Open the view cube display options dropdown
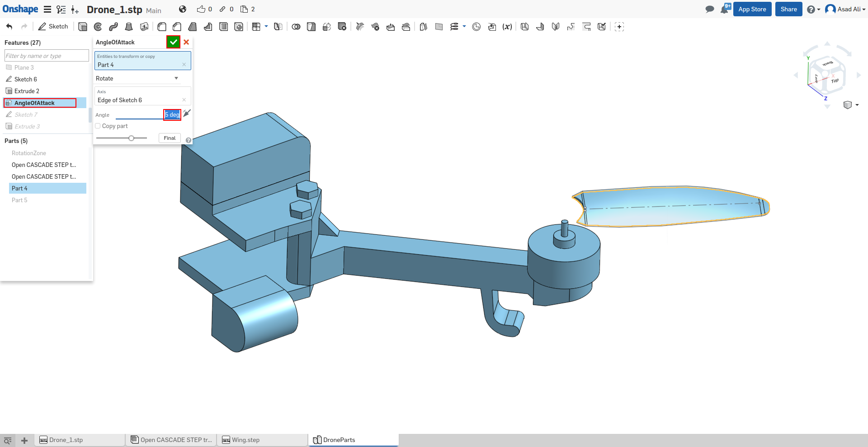The width and height of the screenshot is (868, 447). 857,105
